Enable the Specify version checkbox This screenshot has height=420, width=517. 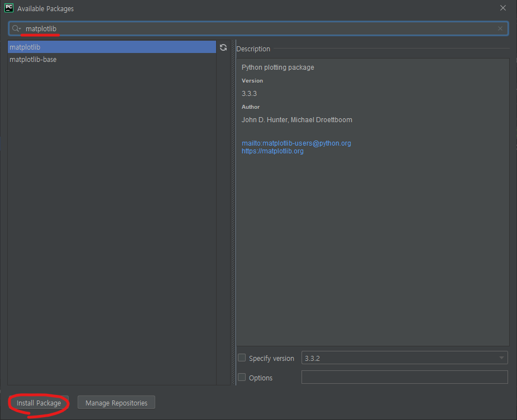[x=242, y=358]
